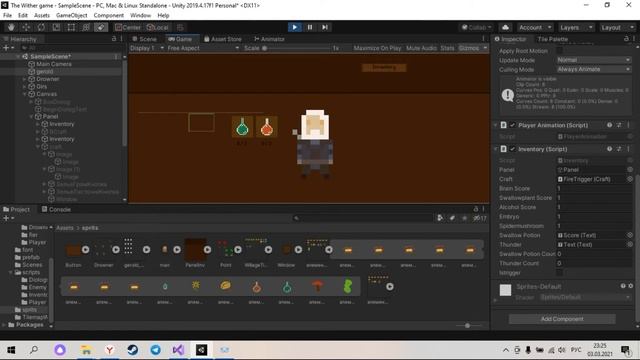Toggle the Inventory script enabled checkbox

[512, 149]
